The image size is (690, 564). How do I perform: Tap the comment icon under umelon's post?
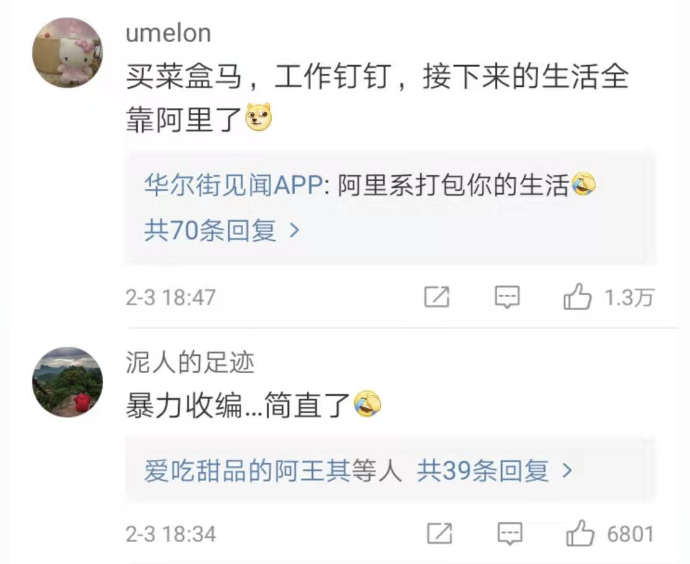[508, 297]
